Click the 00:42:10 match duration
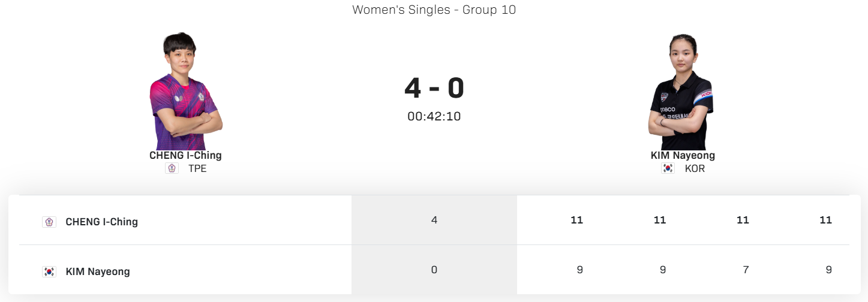868x302 pixels. [434, 116]
